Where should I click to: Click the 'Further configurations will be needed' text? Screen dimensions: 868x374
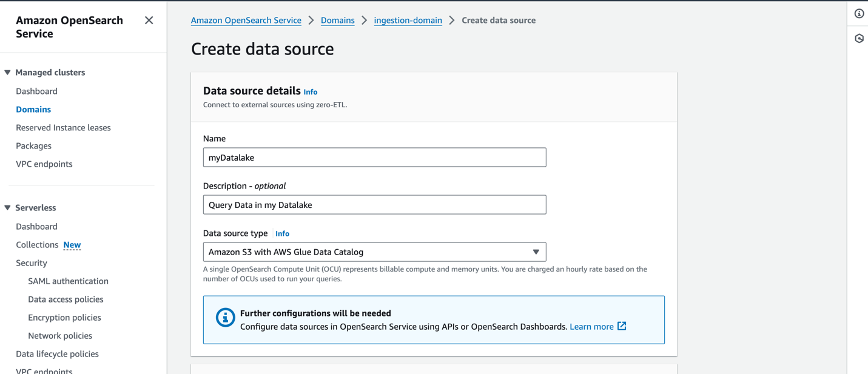tap(315, 313)
